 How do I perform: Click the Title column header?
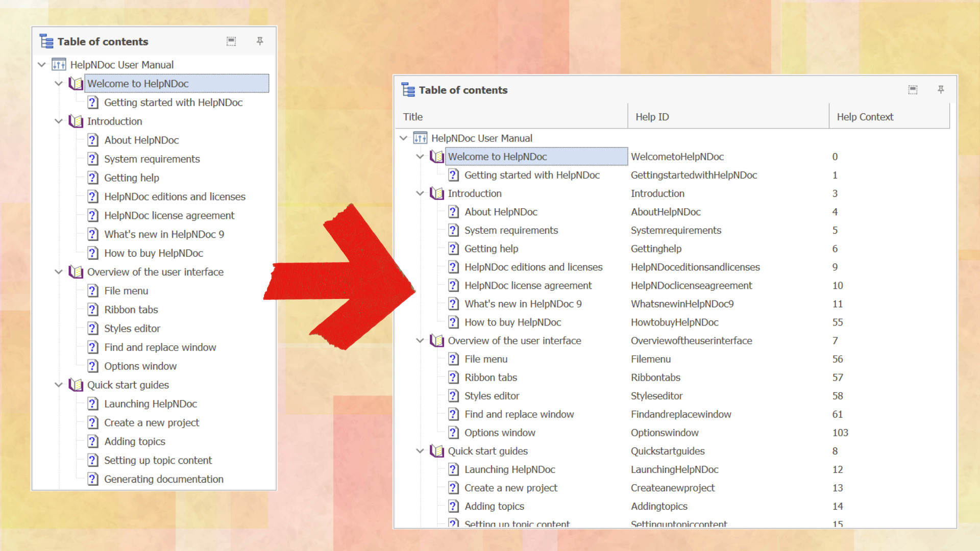[512, 116]
